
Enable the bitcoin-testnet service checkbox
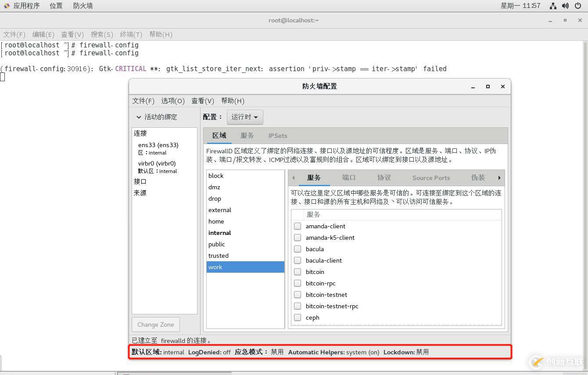298,295
